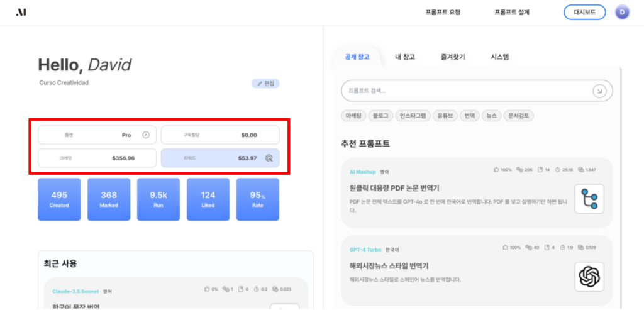The height and width of the screenshot is (310, 644).
Task: Click the OpenAI logo on GPT-4 Turbo card
Action: tap(589, 276)
